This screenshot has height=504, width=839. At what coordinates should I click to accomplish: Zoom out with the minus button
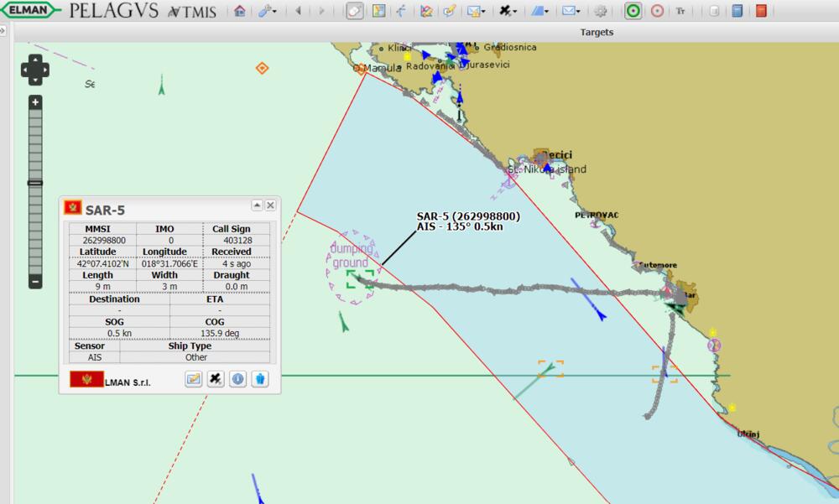[x=35, y=282]
